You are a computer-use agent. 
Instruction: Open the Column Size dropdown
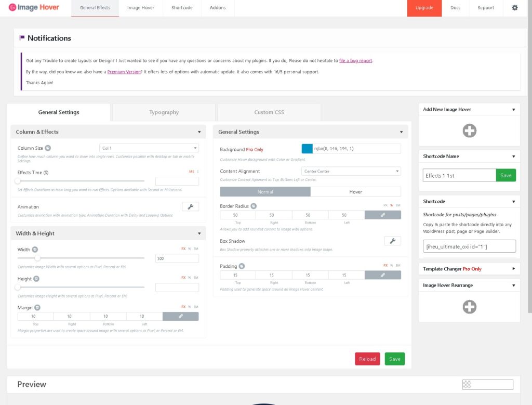149,148
